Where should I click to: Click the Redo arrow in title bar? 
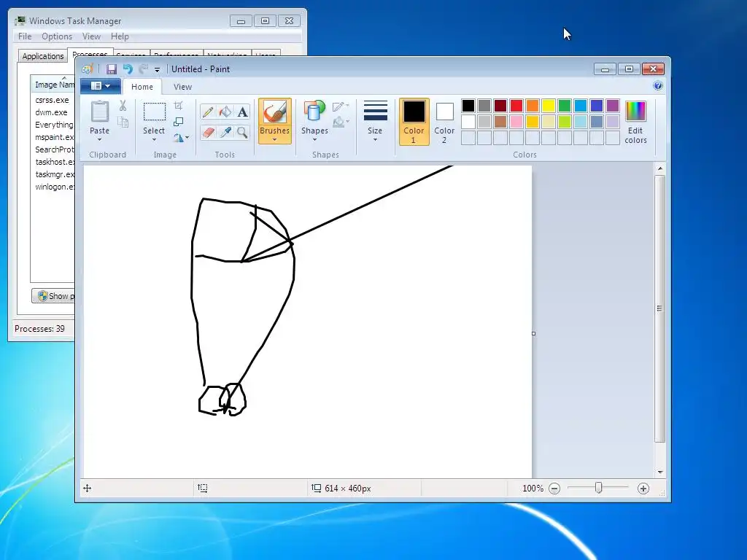click(144, 69)
